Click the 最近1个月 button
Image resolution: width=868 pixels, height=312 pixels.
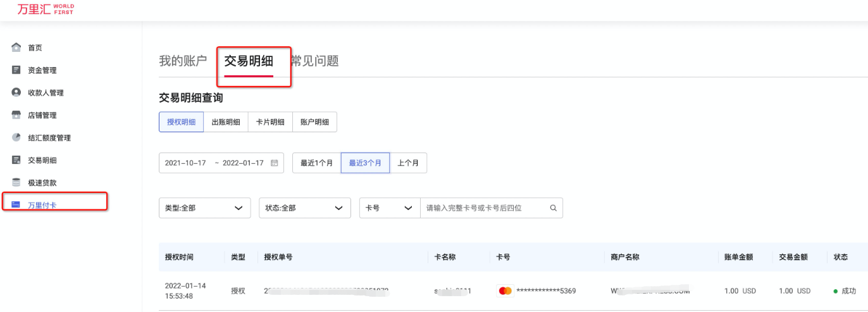pyautogui.click(x=316, y=163)
